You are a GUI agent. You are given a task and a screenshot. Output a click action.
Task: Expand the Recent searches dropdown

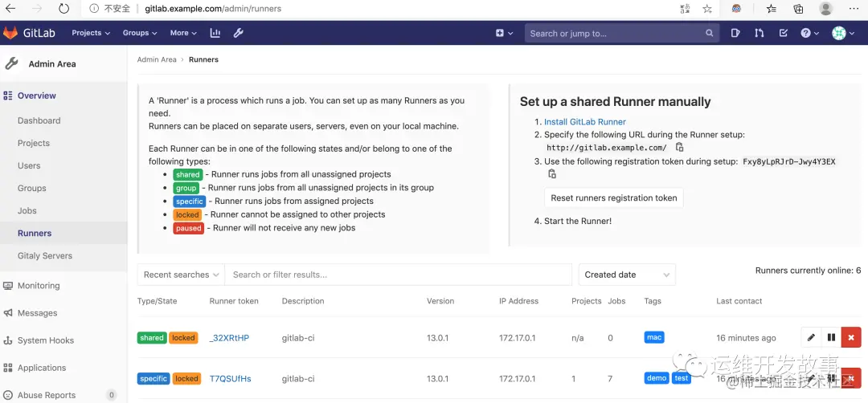click(181, 275)
